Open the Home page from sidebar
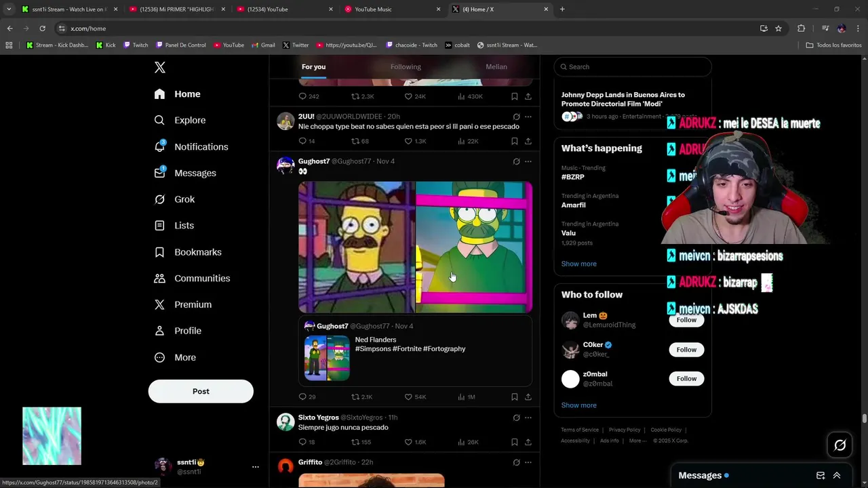The height and width of the screenshot is (488, 868). click(177, 94)
